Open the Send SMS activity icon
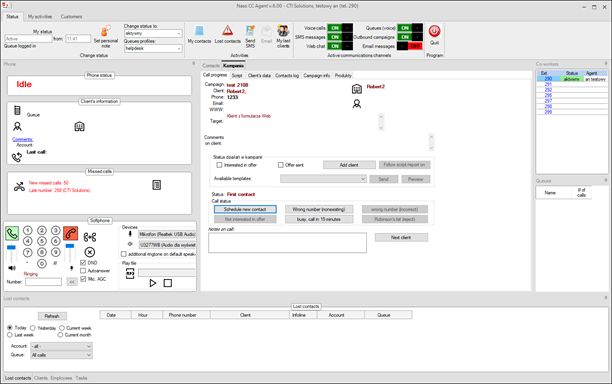 pos(250,31)
